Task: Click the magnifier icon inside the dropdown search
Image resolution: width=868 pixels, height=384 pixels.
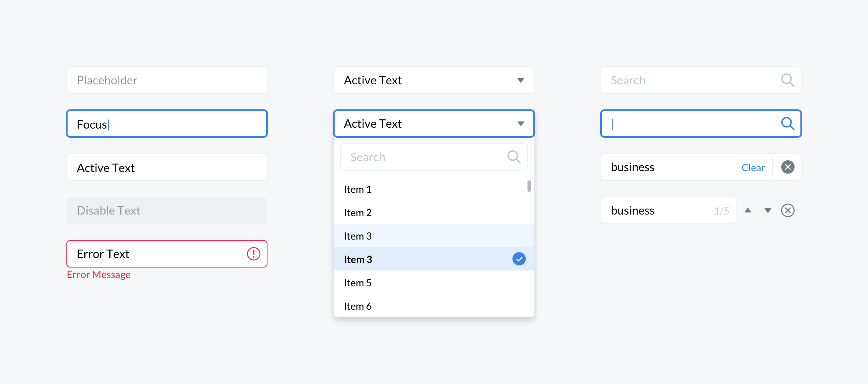Action: (514, 157)
